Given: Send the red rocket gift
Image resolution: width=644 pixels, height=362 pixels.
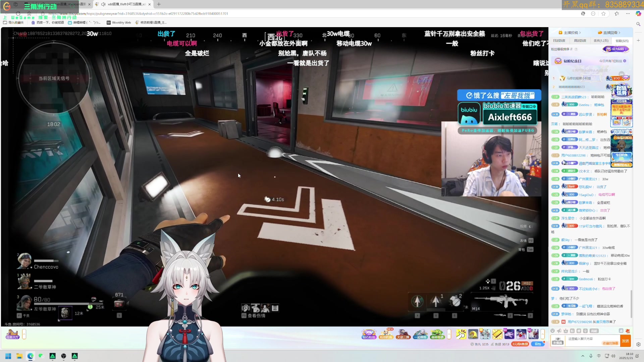Looking at the screenshot, I should [521, 334].
